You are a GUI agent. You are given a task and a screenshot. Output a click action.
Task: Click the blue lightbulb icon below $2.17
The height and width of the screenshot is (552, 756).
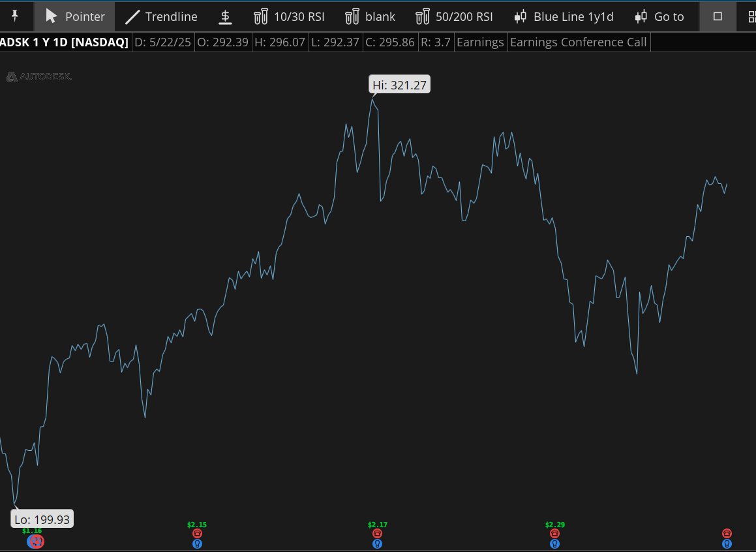pyautogui.click(x=378, y=544)
